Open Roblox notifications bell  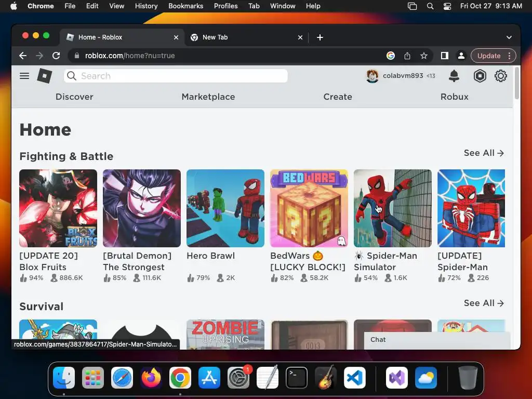pos(454,76)
